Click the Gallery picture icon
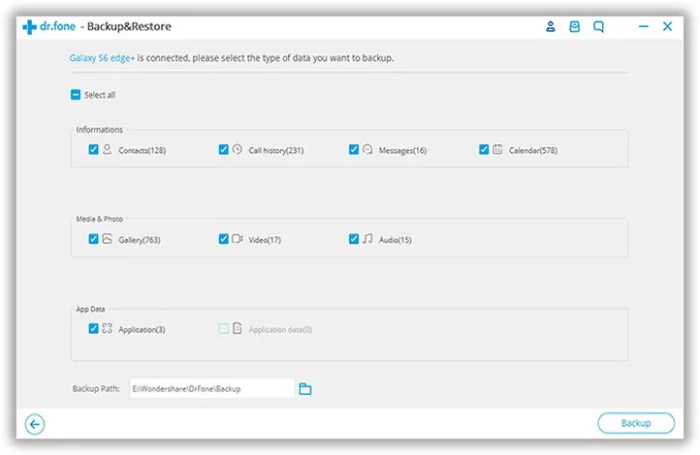The height and width of the screenshot is (455, 700). (x=107, y=239)
